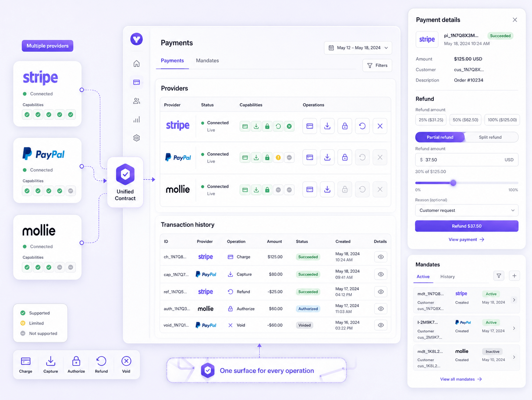The height and width of the screenshot is (400, 532).
Task: View details of the ref_1N7Q5 refund transaction
Action: pos(381,292)
